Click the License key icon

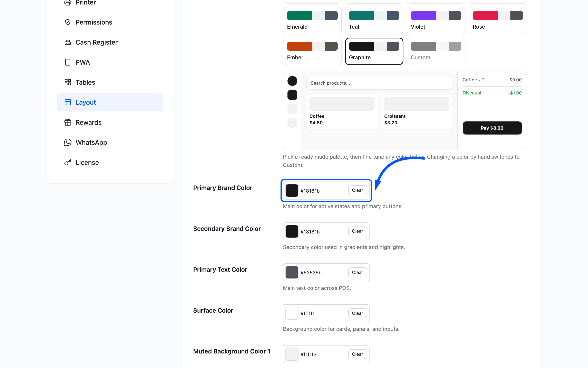tap(68, 162)
